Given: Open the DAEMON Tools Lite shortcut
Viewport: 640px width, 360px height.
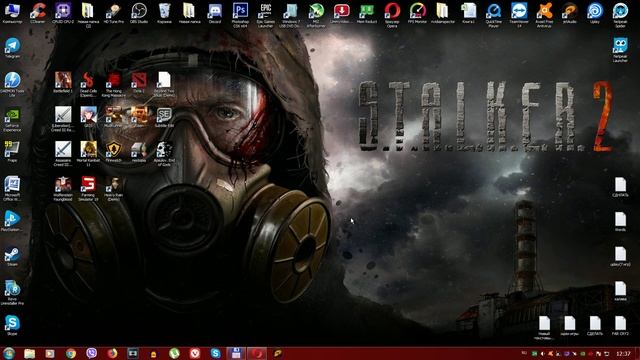Looking at the screenshot, I should pyautogui.click(x=12, y=84).
